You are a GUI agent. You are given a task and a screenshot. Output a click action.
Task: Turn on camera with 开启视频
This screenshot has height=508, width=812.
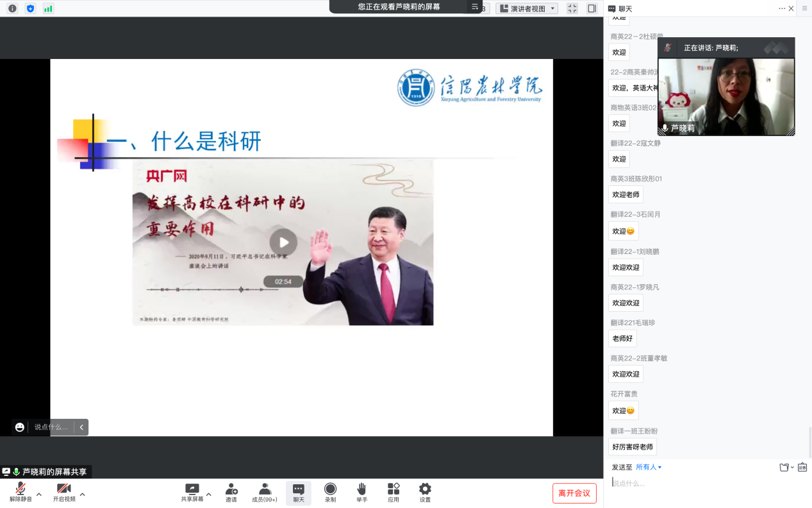[x=64, y=492]
